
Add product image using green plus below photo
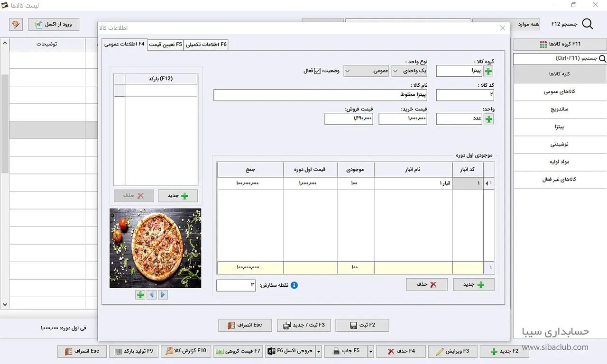click(140, 295)
